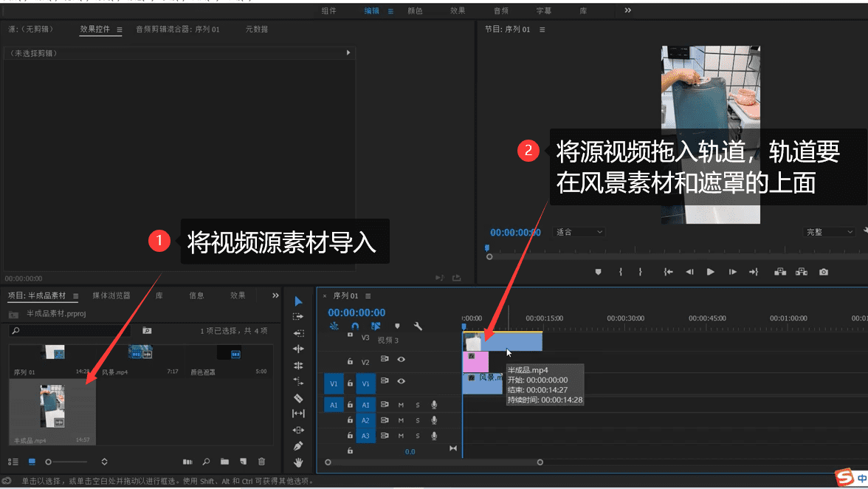Select the Ripple Edit tool

pos(298,349)
